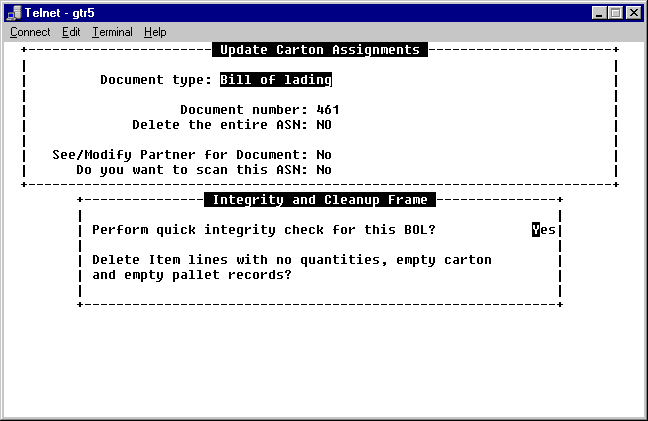This screenshot has height=421, width=648.
Task: Click the 'Integrity and Cleanup Frame' header
Action: 319,200
